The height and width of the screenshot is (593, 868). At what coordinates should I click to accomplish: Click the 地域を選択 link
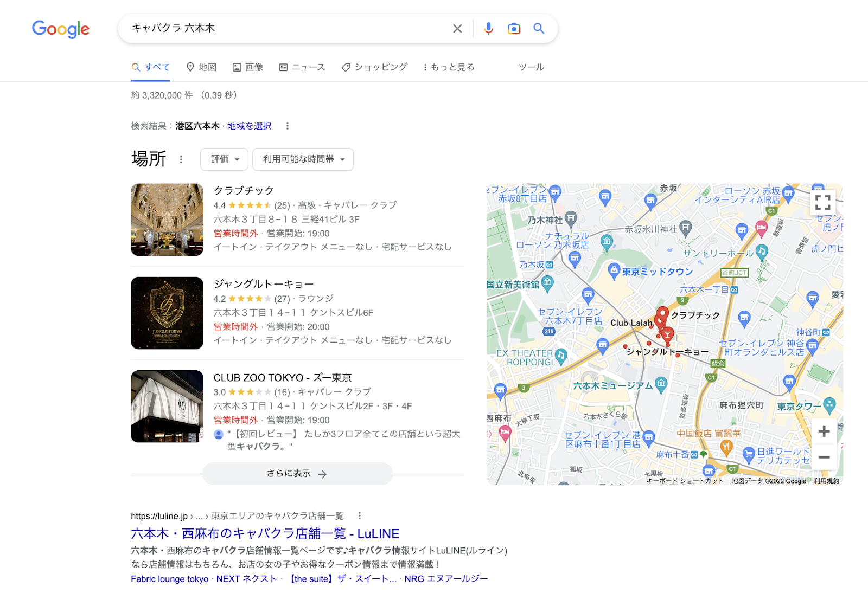249,126
